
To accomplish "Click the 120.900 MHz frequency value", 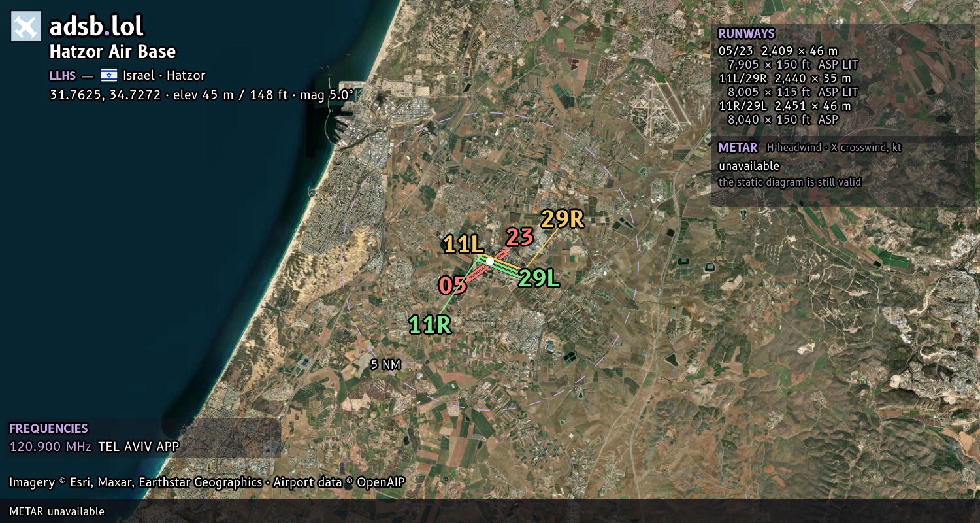I will click(50, 447).
